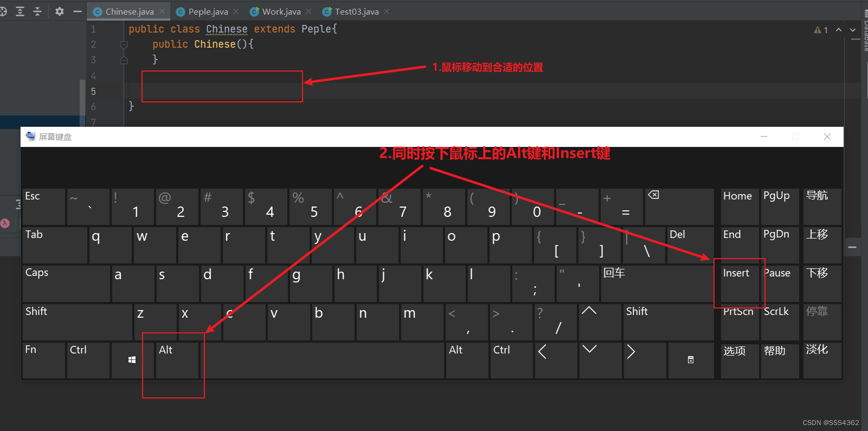Click the 导航 navigation key
Viewport: 868px width, 431px height.
[x=822, y=207]
